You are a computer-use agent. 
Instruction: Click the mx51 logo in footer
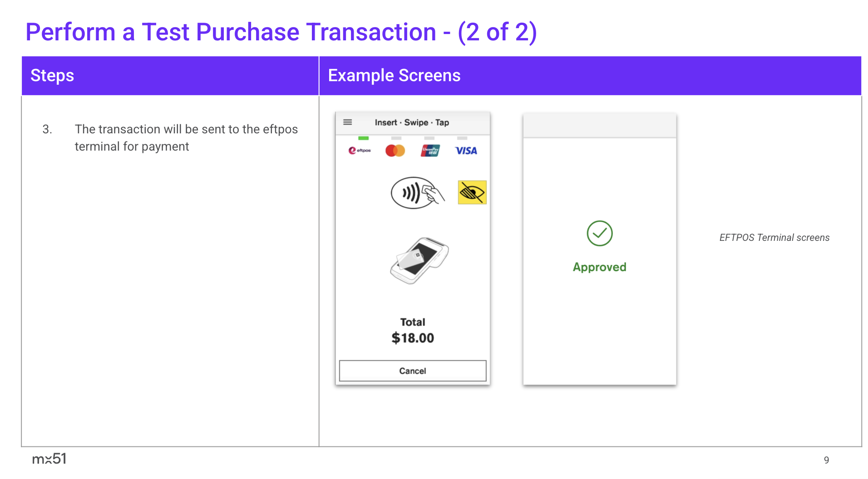tap(49, 459)
